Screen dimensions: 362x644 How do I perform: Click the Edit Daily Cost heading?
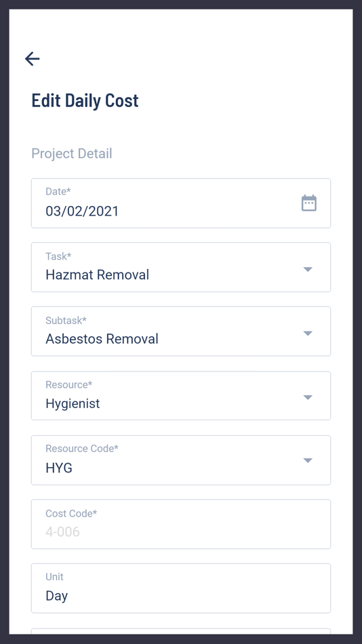(85, 100)
